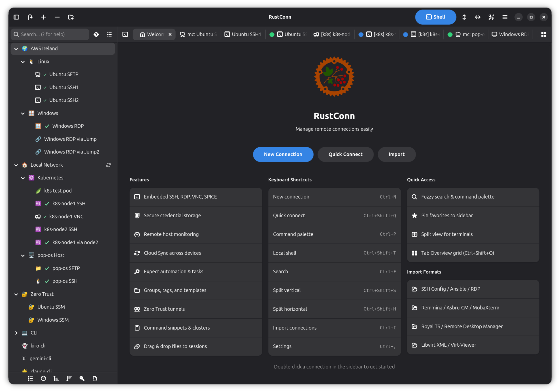Click the New Connection button

283,154
